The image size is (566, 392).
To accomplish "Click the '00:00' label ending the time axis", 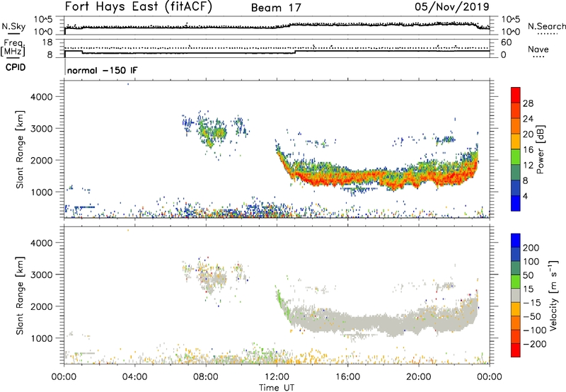I will (490, 377).
